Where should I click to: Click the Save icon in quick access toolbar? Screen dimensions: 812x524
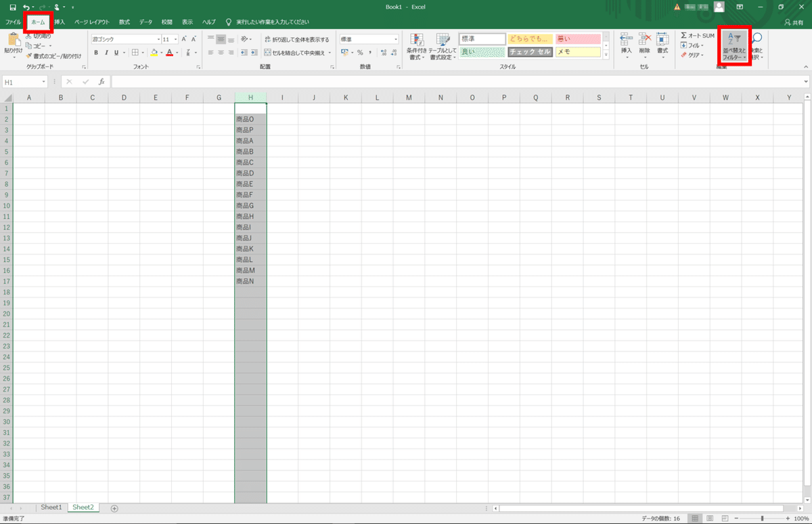12,7
